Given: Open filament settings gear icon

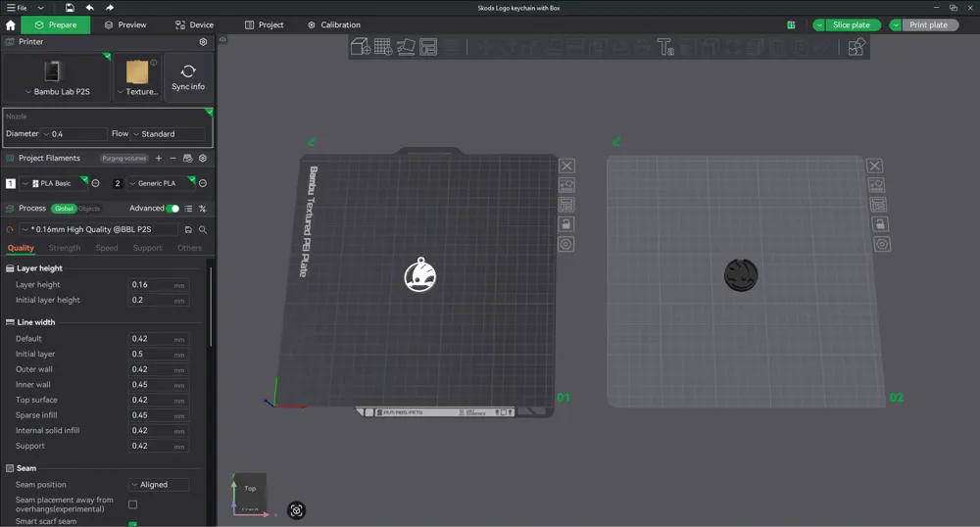Looking at the screenshot, I should point(203,158).
